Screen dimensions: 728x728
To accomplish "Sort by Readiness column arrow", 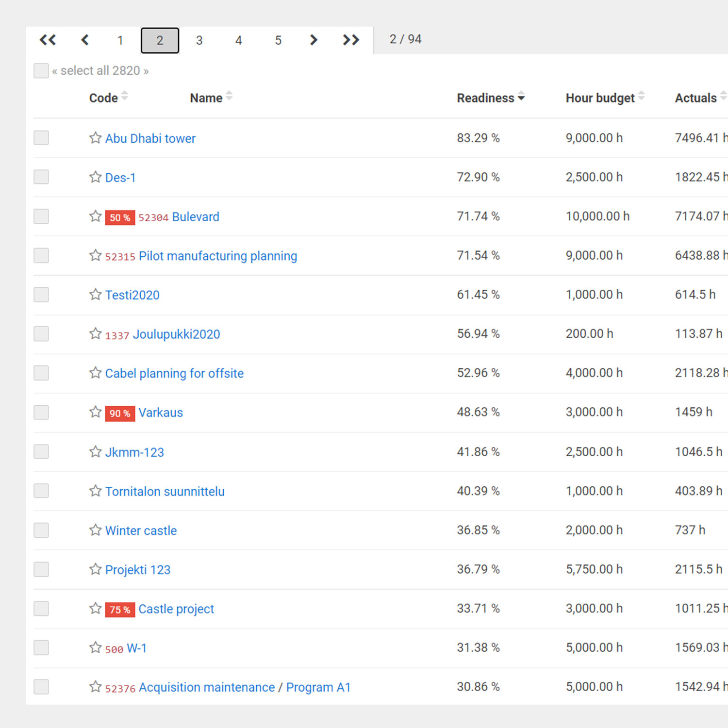I will (x=521, y=97).
